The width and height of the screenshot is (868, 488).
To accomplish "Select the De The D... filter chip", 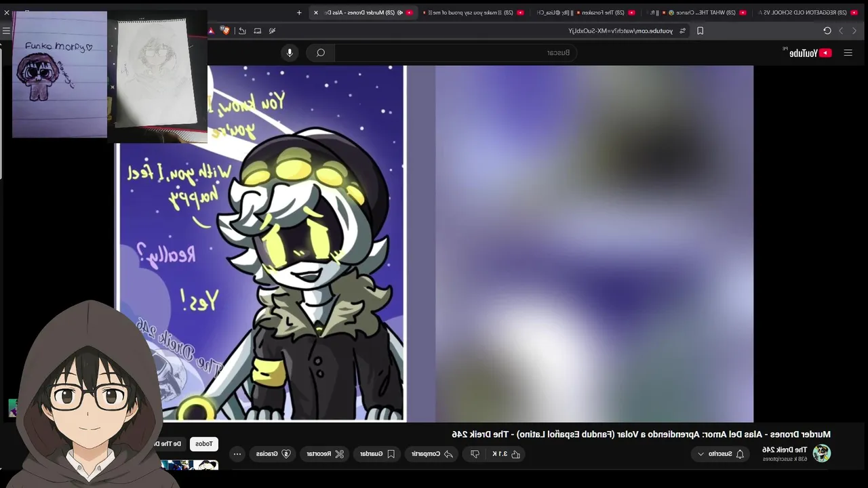I will 170,444.
